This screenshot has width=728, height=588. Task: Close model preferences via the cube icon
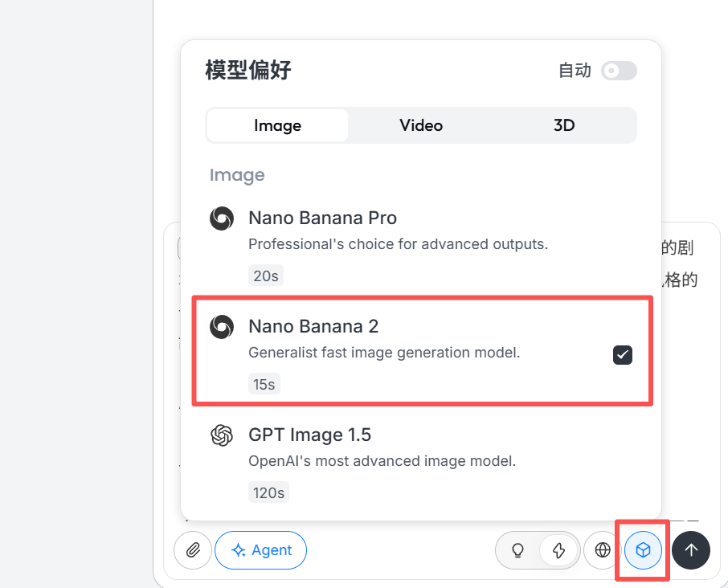(643, 550)
